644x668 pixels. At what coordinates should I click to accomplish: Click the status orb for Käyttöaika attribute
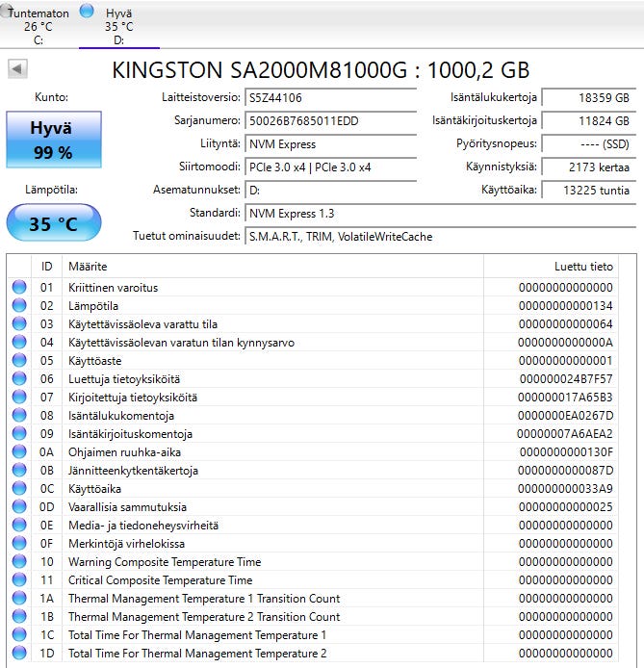19,488
